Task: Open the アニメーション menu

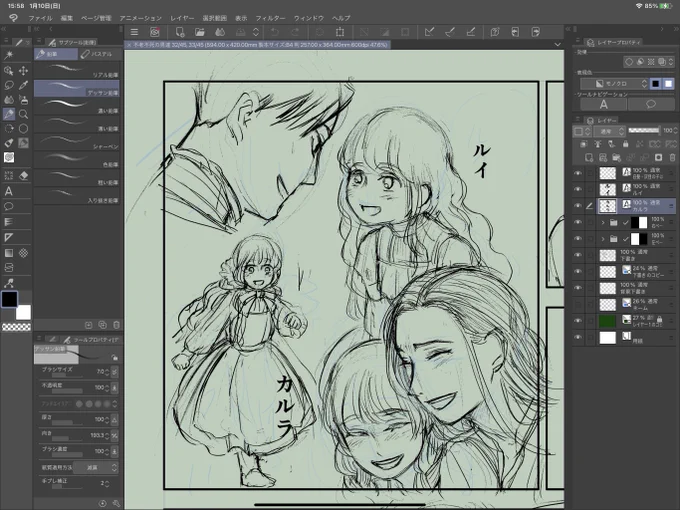Action: (x=141, y=18)
